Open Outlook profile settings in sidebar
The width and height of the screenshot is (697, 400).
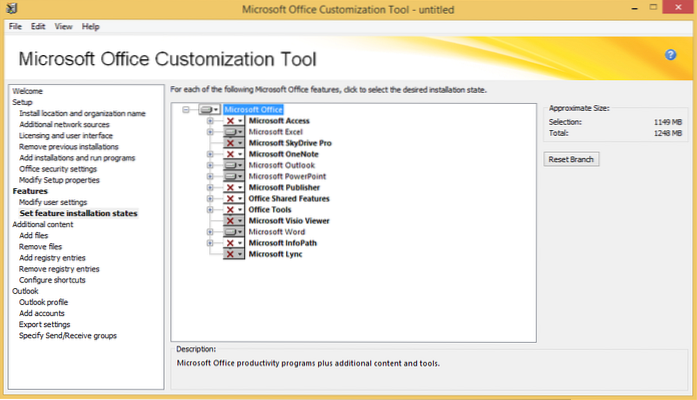(x=44, y=302)
